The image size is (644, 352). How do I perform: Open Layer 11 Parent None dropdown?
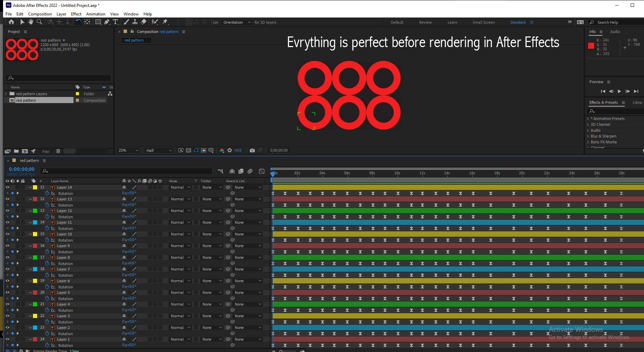pyautogui.click(x=248, y=222)
